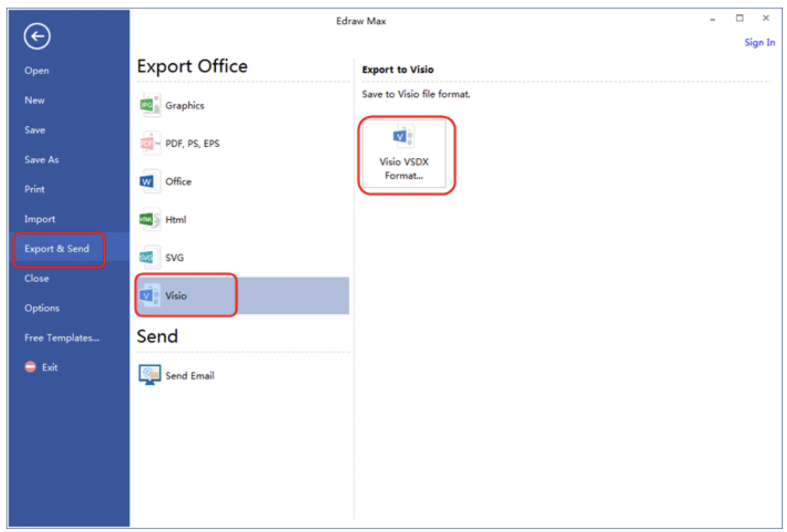This screenshot has width=787, height=532.
Task: Open Free Templates... entry
Action: (x=61, y=338)
